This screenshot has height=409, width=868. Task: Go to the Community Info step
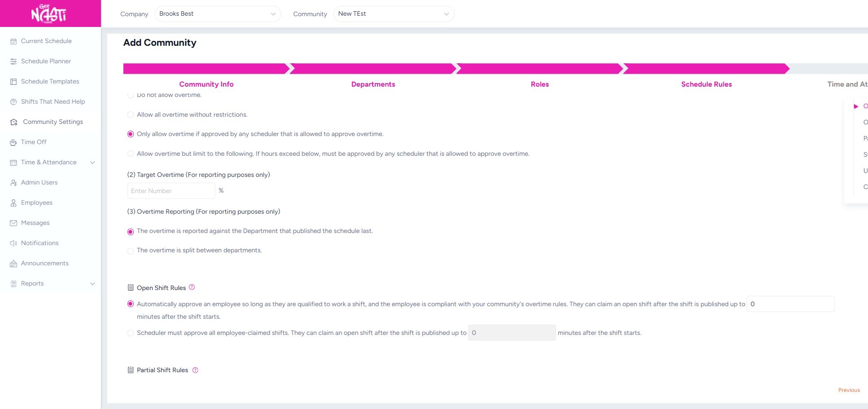[206, 84]
